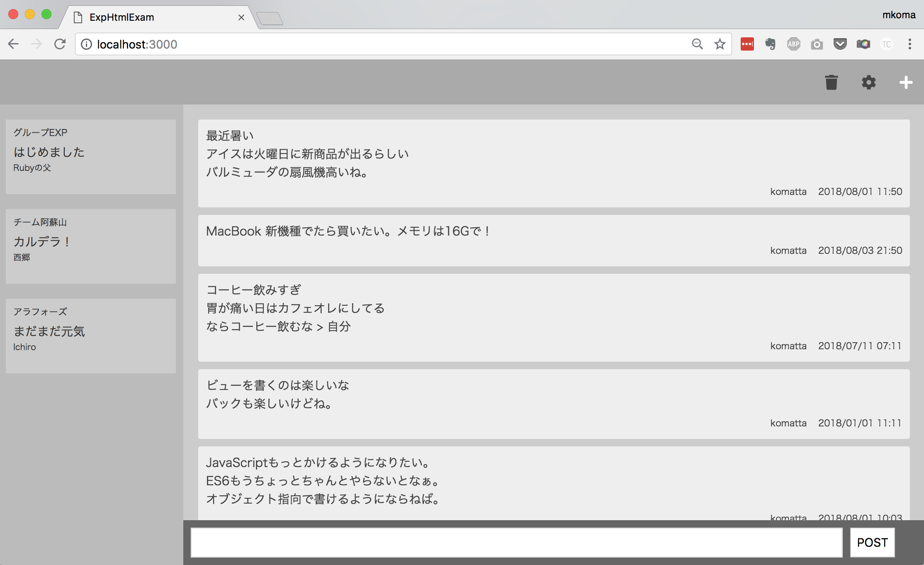Viewport: 924px width, 565px height.
Task: Click the zoom magnifier in address bar
Action: click(x=697, y=44)
